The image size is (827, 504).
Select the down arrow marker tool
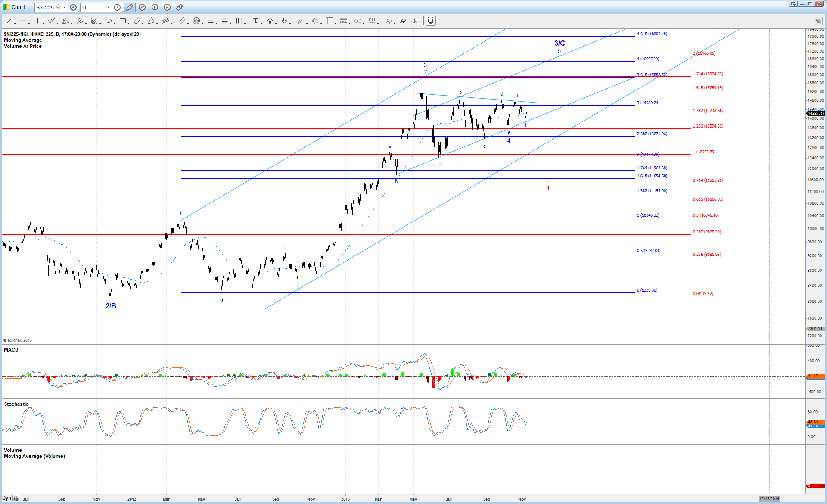coord(284,21)
